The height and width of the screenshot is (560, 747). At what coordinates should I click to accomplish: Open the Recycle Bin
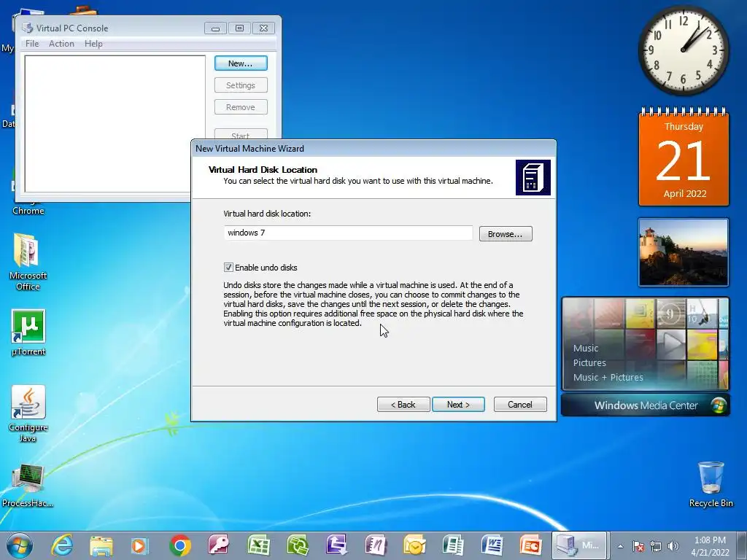tap(711, 484)
